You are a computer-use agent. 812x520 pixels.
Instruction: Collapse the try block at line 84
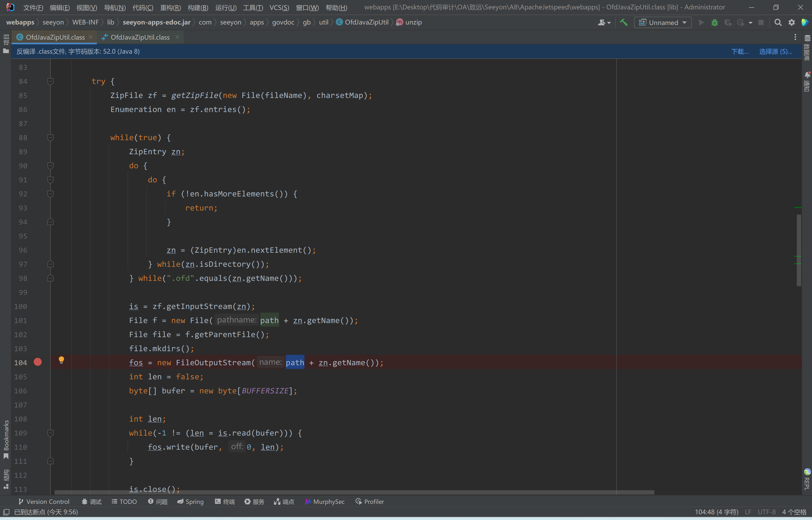(50, 81)
